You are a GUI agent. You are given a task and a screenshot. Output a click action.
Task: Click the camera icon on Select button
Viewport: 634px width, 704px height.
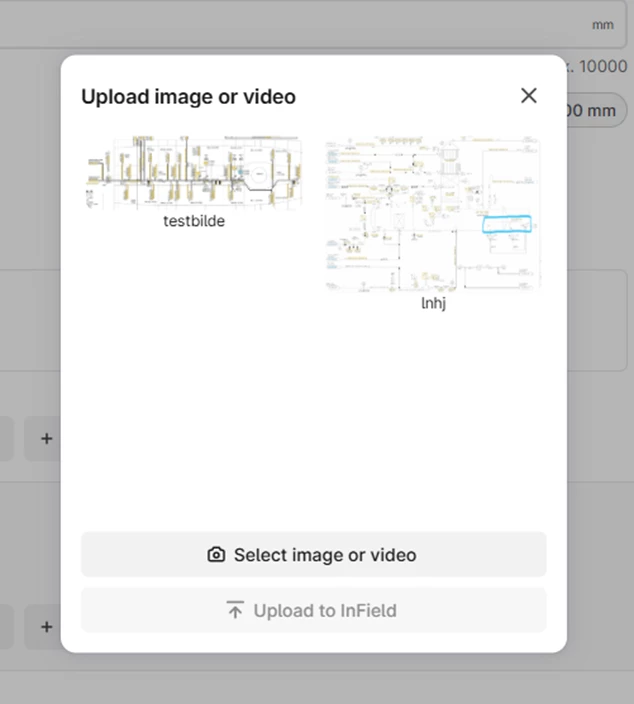[216, 555]
